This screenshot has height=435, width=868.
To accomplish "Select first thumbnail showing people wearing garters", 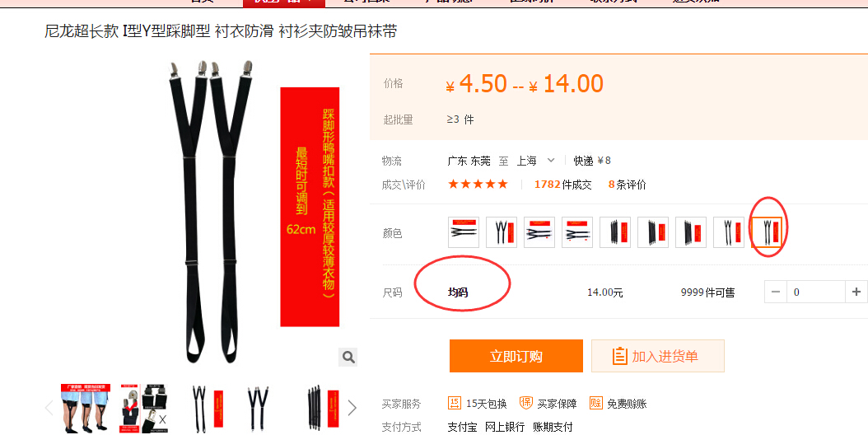I will coord(86,409).
